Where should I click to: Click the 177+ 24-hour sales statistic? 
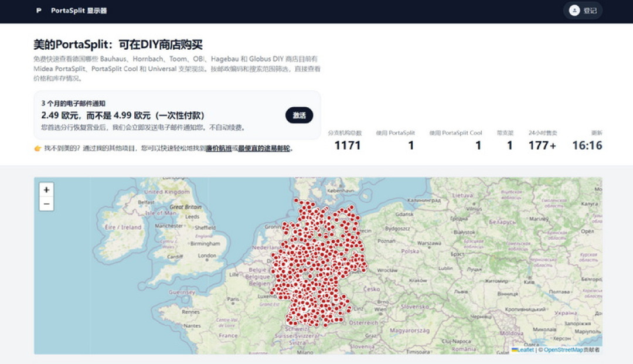click(542, 145)
